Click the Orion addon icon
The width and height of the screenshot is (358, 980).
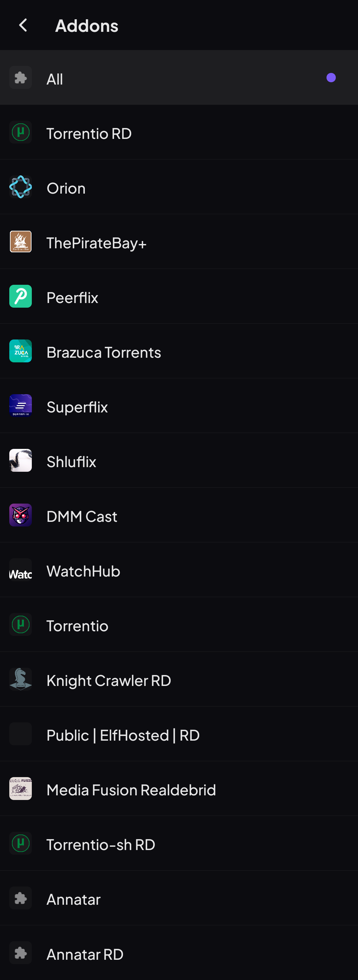coord(21,187)
